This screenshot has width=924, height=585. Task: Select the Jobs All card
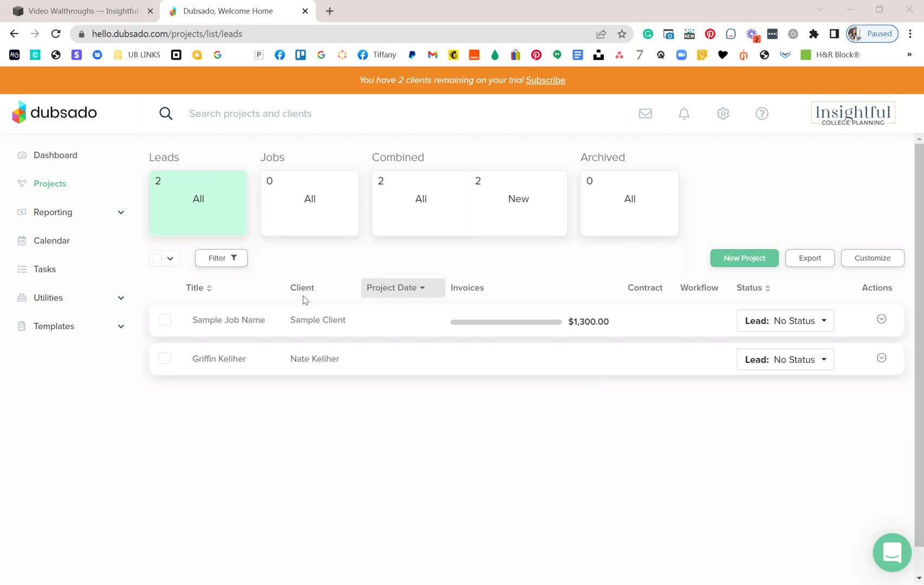(x=310, y=203)
